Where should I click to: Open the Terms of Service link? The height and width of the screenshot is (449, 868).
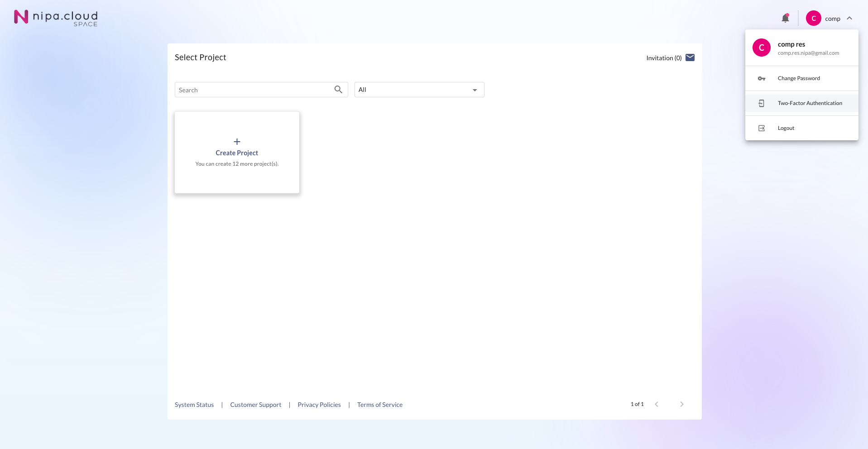click(x=379, y=405)
